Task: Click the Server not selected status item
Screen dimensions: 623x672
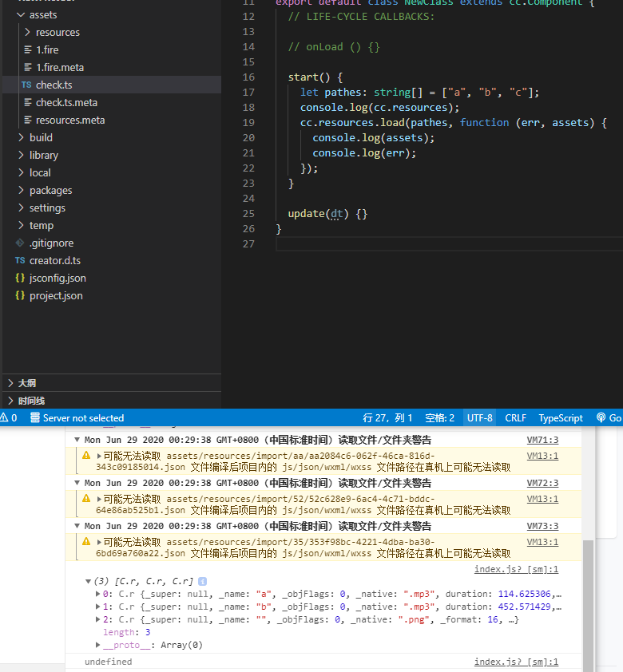Action: 77,418
